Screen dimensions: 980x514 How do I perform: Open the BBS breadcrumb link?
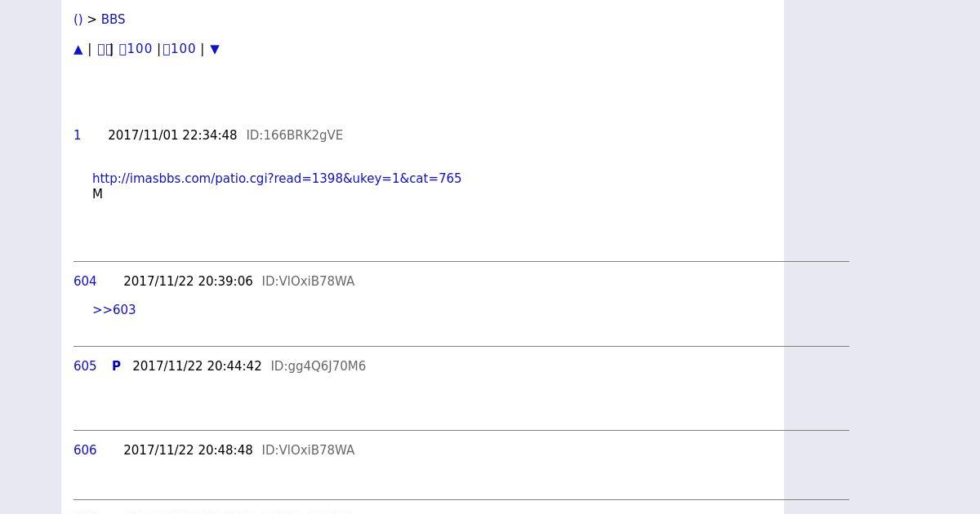click(113, 20)
